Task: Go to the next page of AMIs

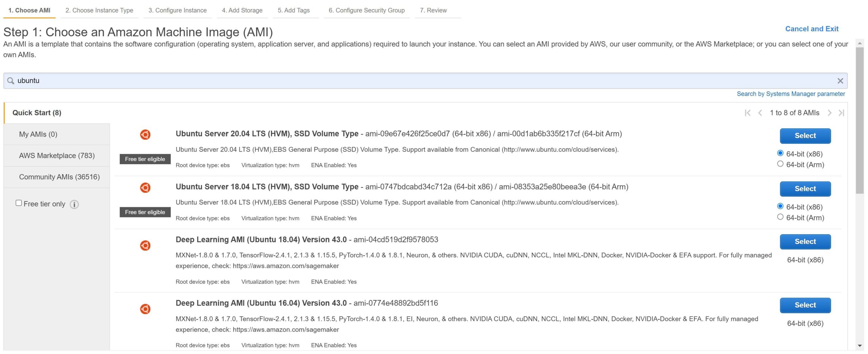Action: pyautogui.click(x=829, y=113)
